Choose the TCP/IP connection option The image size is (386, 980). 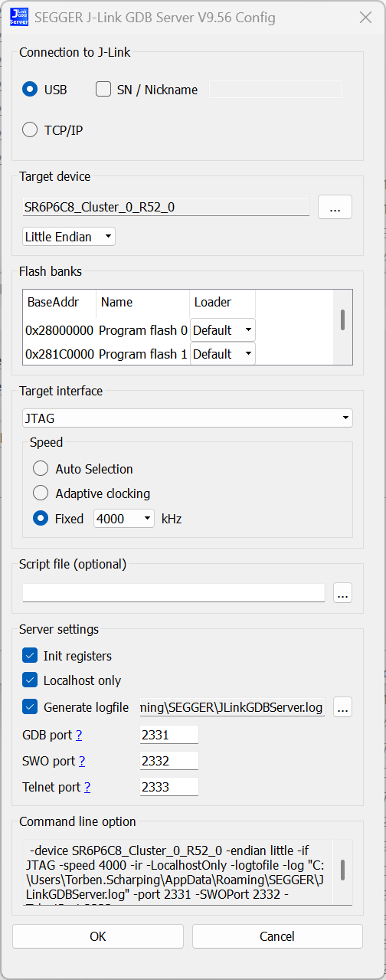point(30,130)
